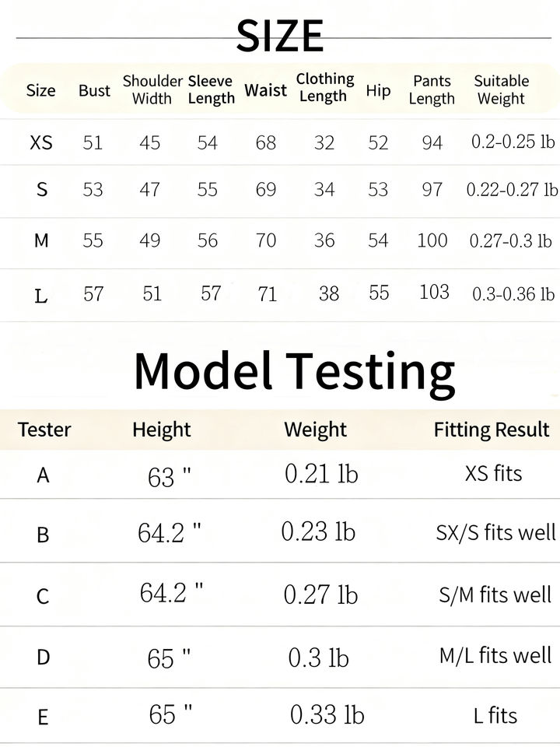The image size is (560, 747).
Task: Select the Tester column header
Action: [x=44, y=430]
